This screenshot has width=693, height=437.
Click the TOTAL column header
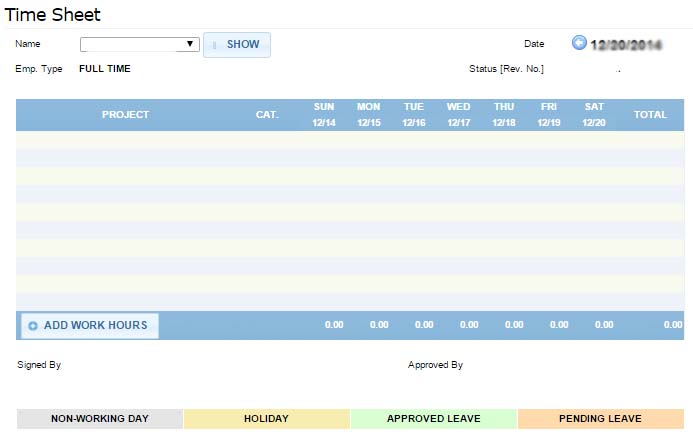point(650,115)
